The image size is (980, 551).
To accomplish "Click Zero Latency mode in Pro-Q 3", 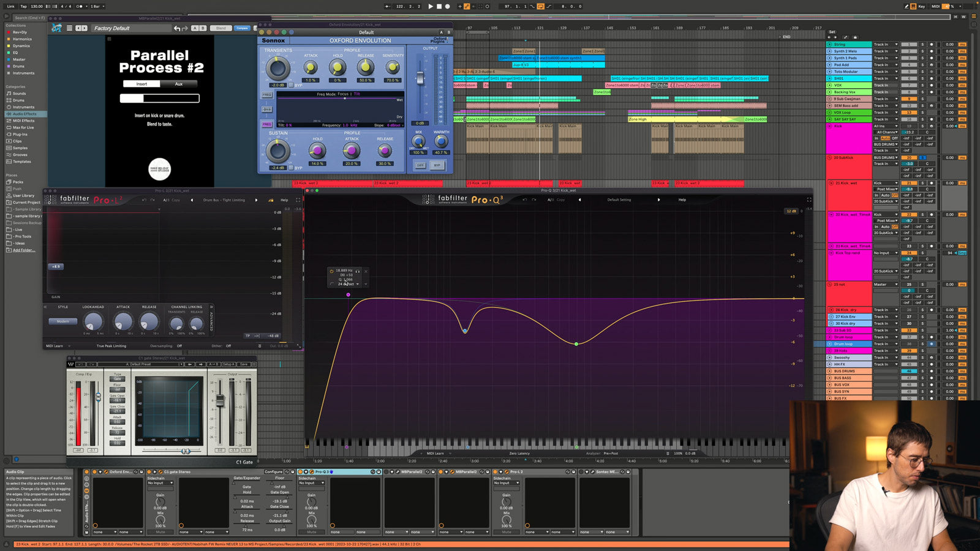I will [x=519, y=453].
